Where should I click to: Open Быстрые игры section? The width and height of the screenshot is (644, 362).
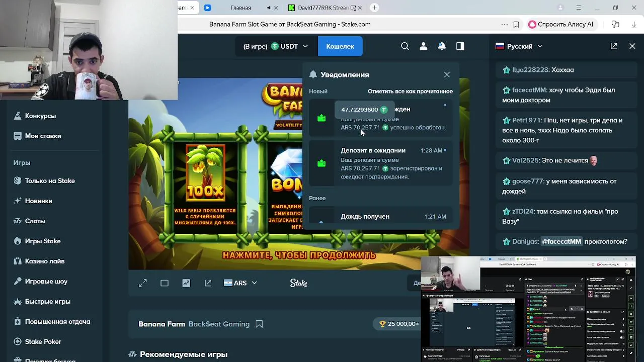point(48,301)
